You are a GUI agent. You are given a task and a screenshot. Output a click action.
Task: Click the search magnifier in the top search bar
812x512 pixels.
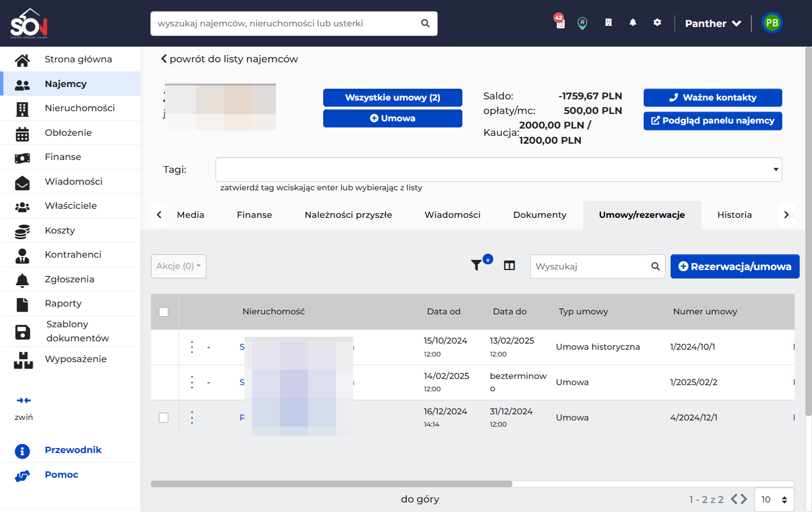tap(425, 24)
